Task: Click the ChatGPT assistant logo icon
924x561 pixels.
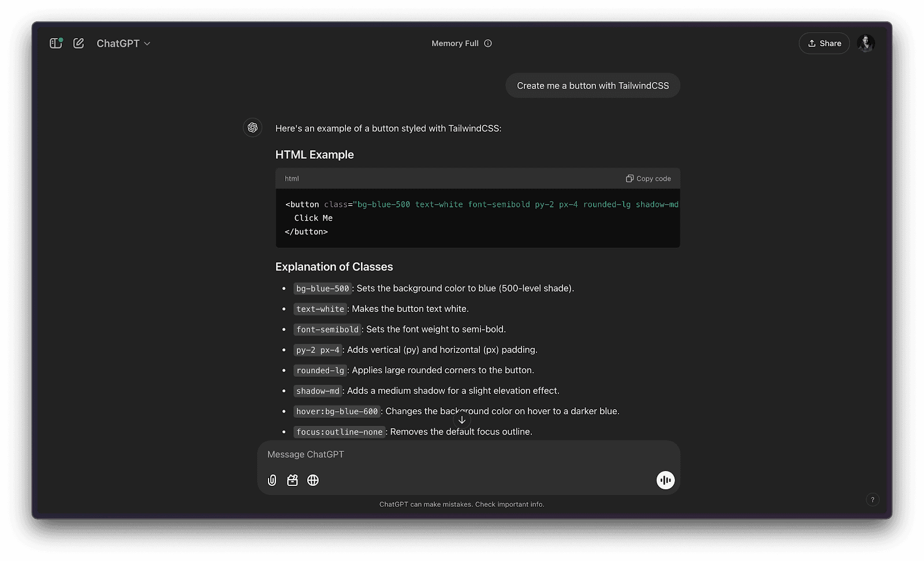Action: (x=252, y=128)
